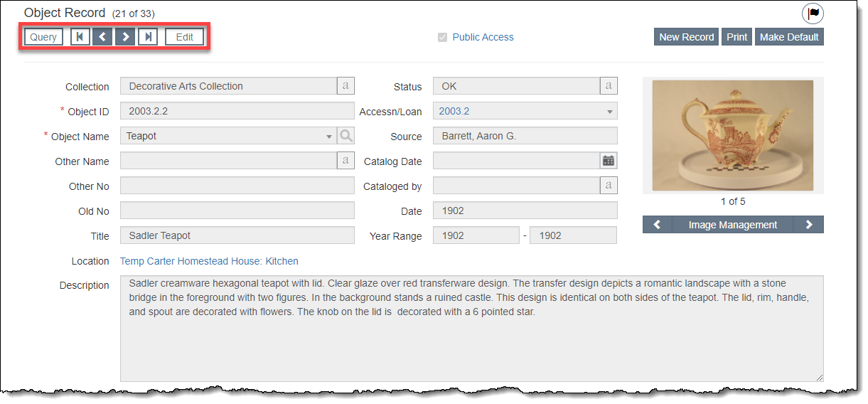Image resolution: width=868 pixels, height=404 pixels.
Task: Show the next image in Image Management
Action: pos(809,225)
